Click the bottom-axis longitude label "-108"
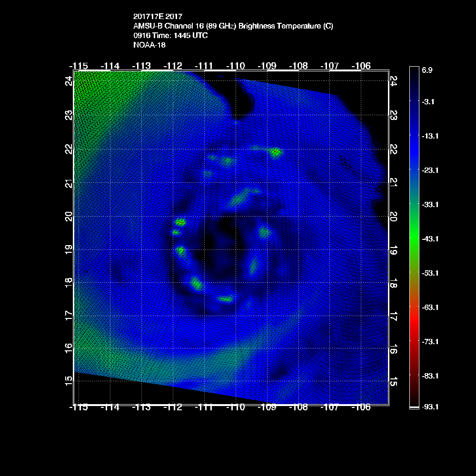 click(298, 407)
